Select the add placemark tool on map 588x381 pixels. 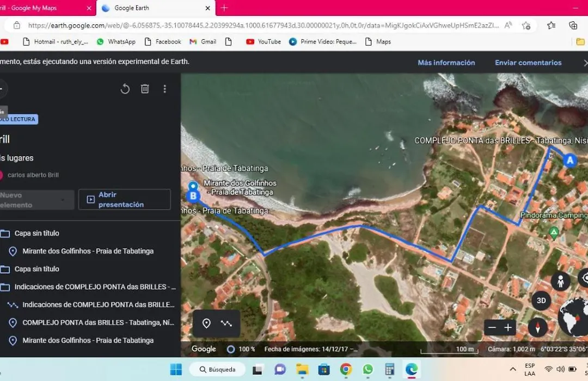pos(206,323)
